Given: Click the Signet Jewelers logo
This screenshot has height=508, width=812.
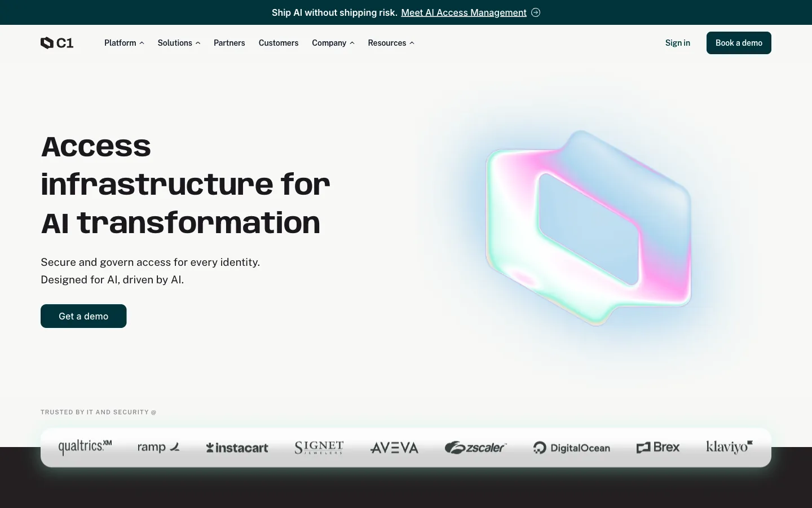Looking at the screenshot, I should (x=319, y=448).
